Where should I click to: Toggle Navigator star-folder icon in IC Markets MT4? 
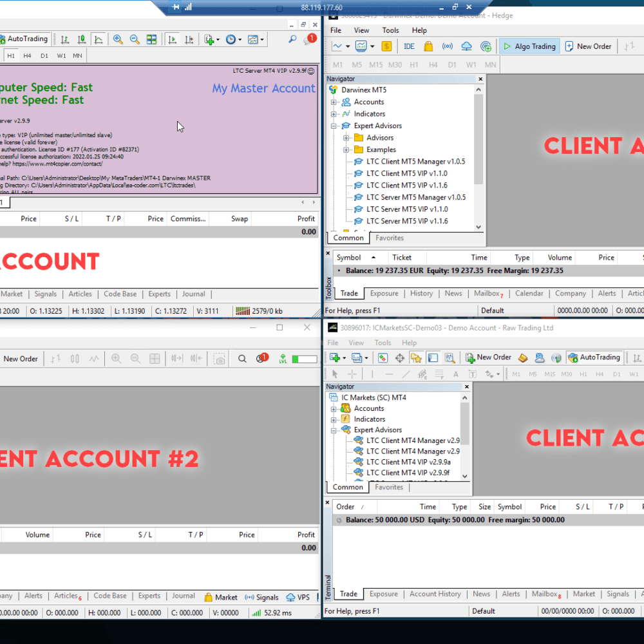(x=416, y=357)
